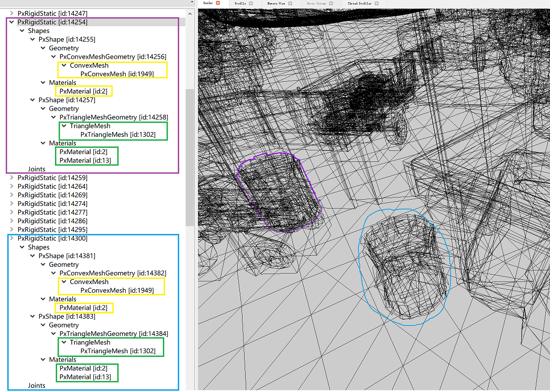The image size is (550, 392).
Task: Select PxRigidStatic [id:14259] label
Action: coord(52,178)
